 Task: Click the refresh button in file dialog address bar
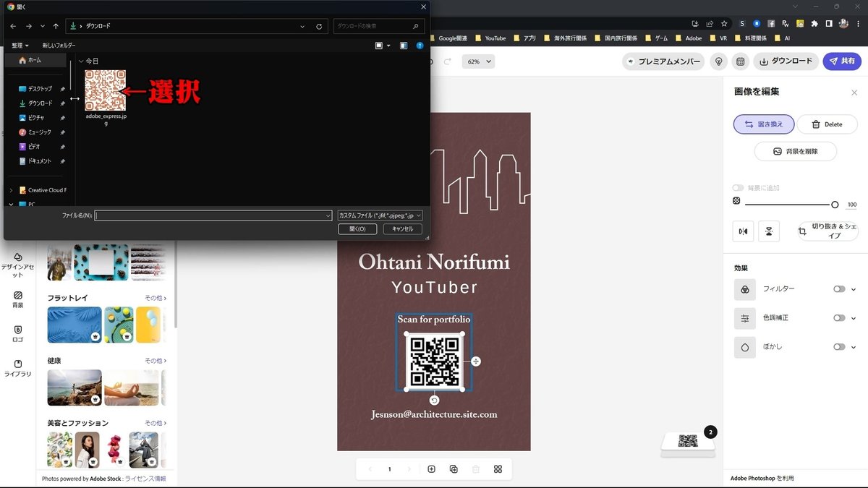(x=319, y=26)
